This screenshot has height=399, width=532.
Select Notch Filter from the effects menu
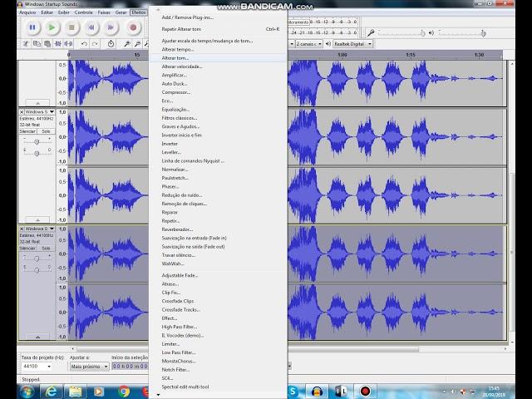click(218, 370)
